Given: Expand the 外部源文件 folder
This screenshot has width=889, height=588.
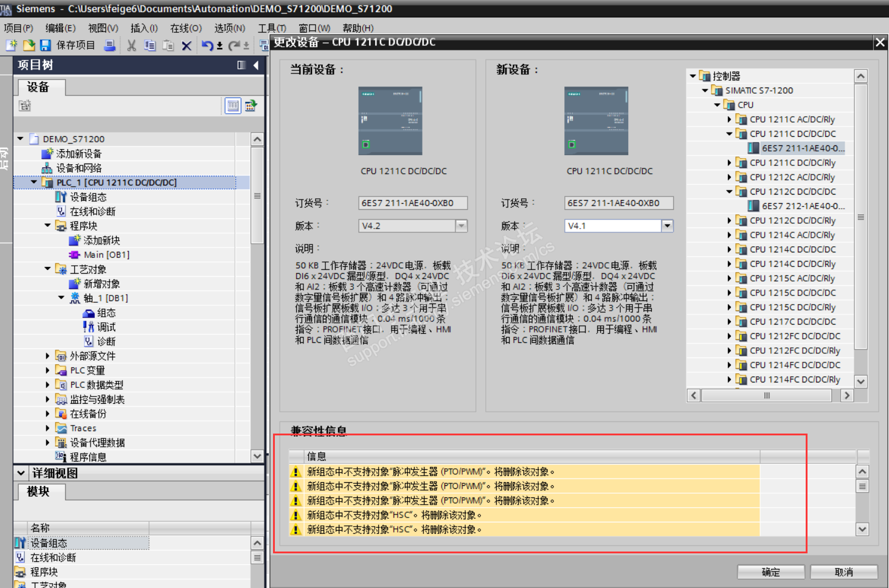Looking at the screenshot, I should (47, 356).
